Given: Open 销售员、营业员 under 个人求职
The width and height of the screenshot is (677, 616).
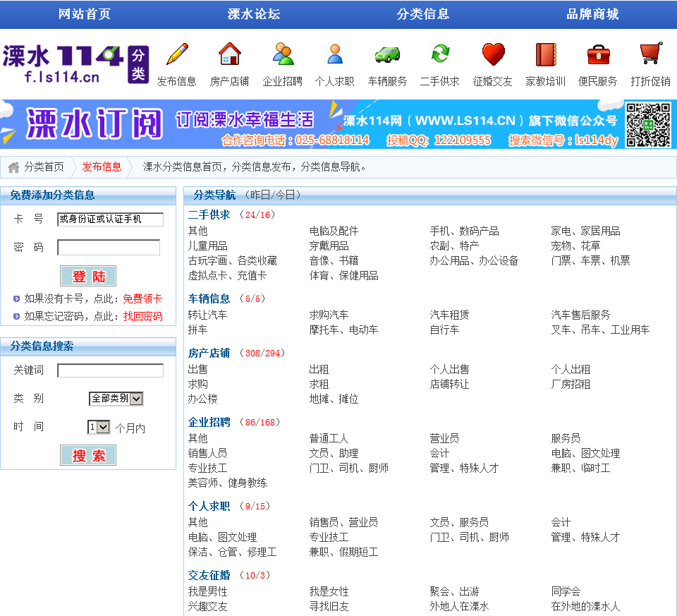Looking at the screenshot, I should coord(343,522).
